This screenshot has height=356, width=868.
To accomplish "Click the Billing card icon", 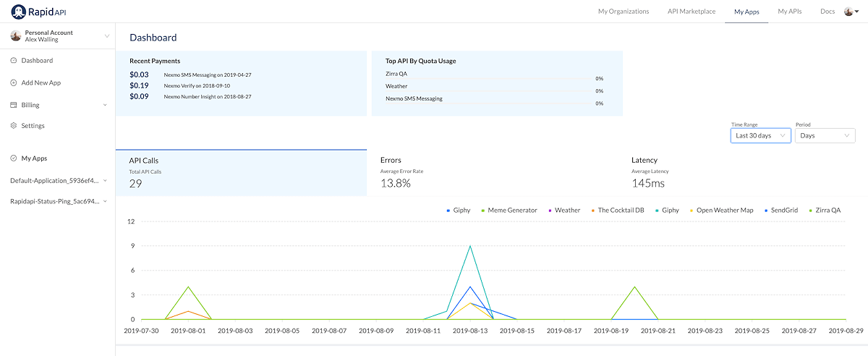I will pyautogui.click(x=14, y=105).
